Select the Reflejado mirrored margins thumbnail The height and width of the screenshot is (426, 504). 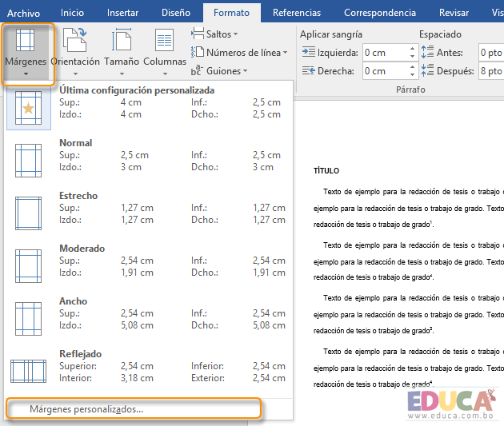point(28,371)
